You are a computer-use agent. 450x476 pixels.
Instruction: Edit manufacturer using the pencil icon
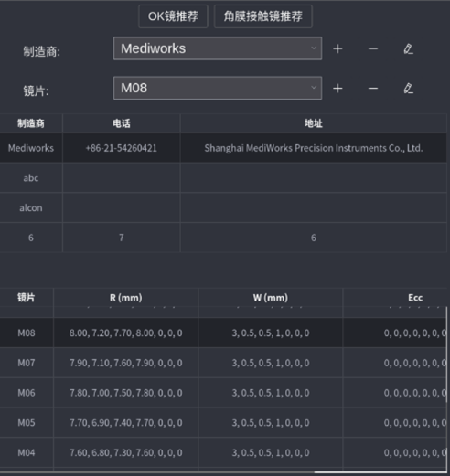(x=408, y=48)
